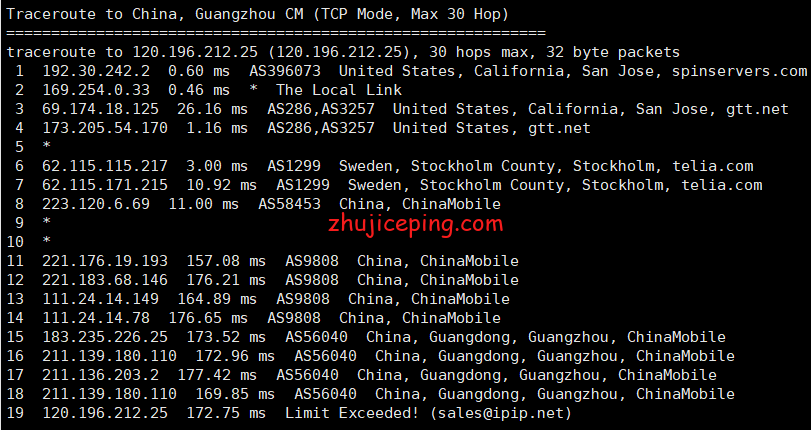Screen dimensions: 811x430
Task: Select 'AS1299' in hop 7
Action: pyautogui.click(x=303, y=185)
